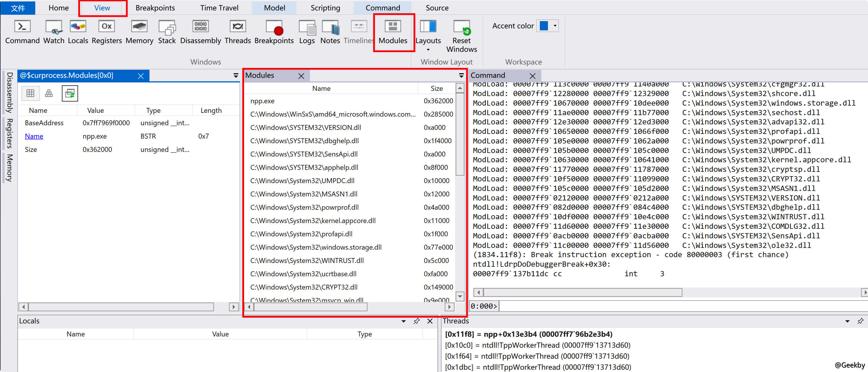Screen dimensions: 868x372
Task: Open the docked Registers side tab
Action: tap(10, 134)
